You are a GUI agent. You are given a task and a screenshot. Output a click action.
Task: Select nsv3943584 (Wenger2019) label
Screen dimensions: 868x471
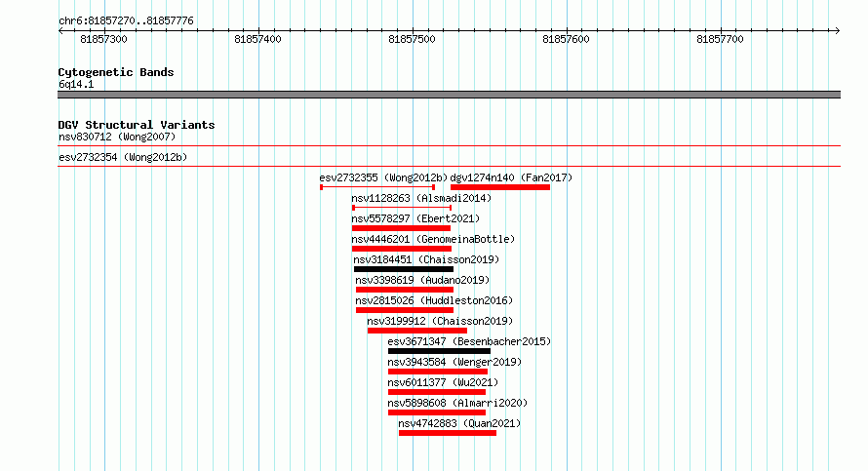click(x=454, y=362)
